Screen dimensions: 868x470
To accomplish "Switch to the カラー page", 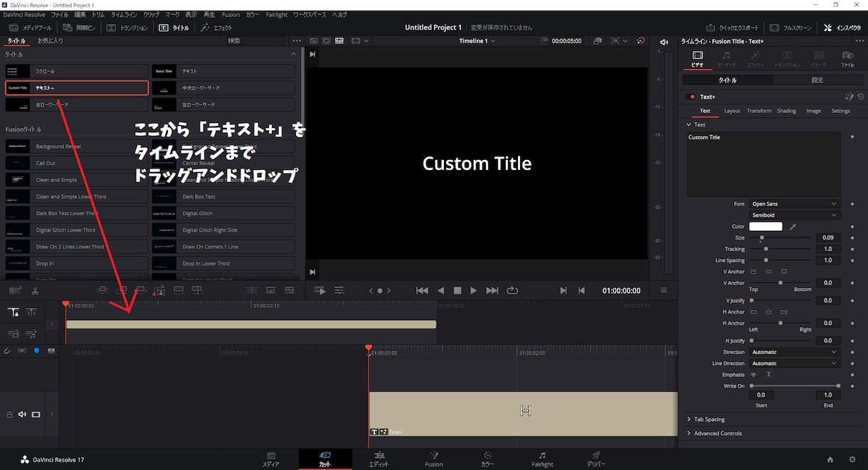I will 487,459.
